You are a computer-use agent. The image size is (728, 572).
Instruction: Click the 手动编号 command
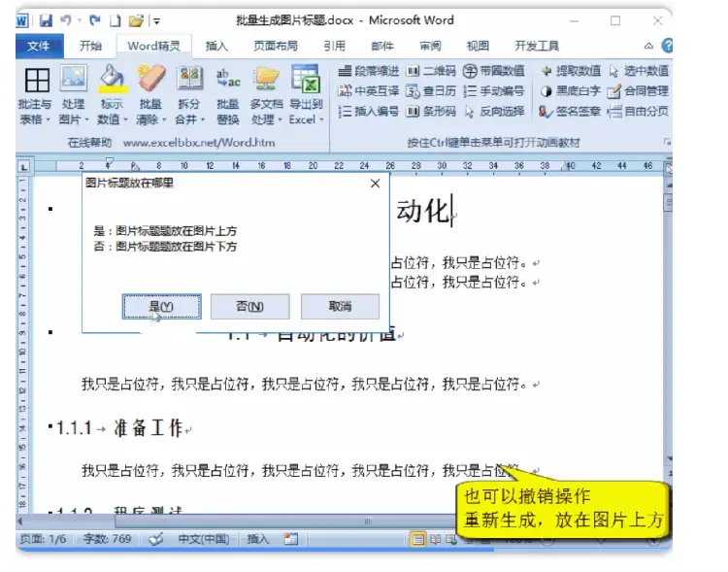[x=494, y=90]
